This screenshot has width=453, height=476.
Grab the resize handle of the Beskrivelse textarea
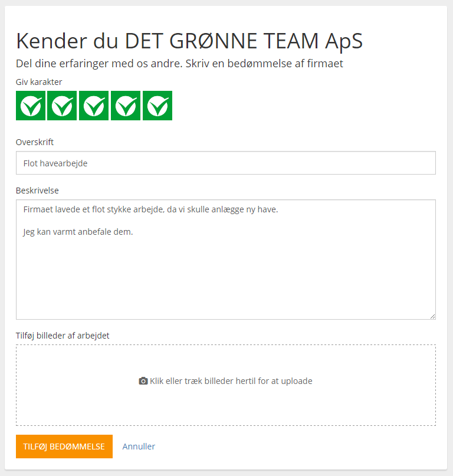click(x=433, y=316)
